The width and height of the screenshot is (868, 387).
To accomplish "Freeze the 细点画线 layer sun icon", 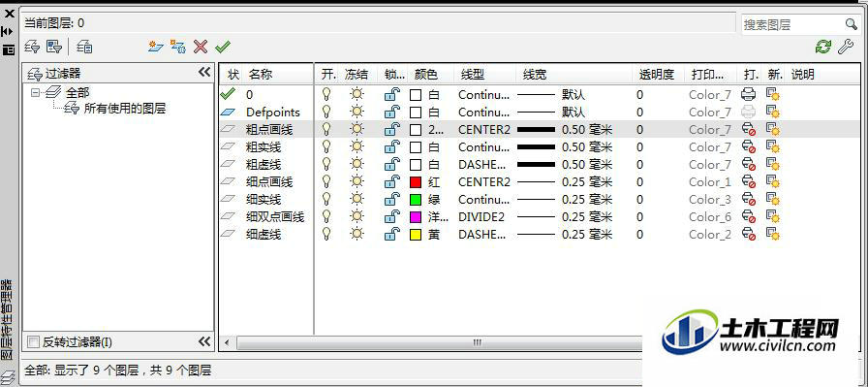I will 357,181.
